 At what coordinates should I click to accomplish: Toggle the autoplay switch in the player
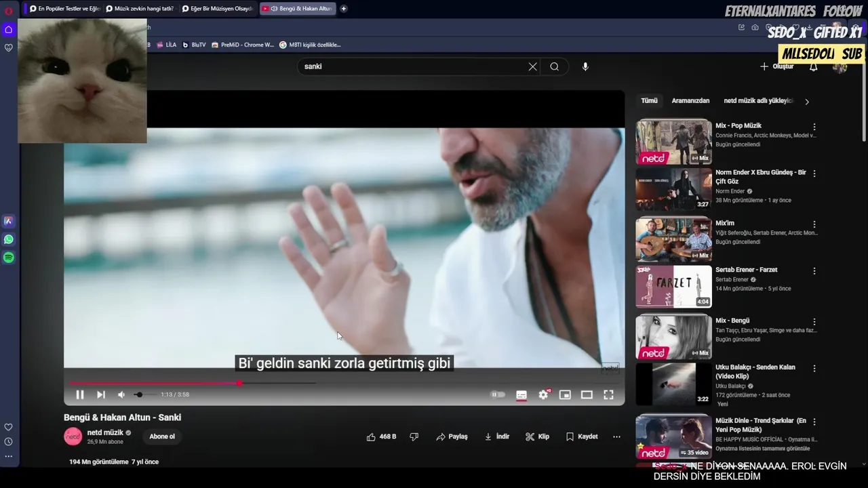[x=498, y=394]
